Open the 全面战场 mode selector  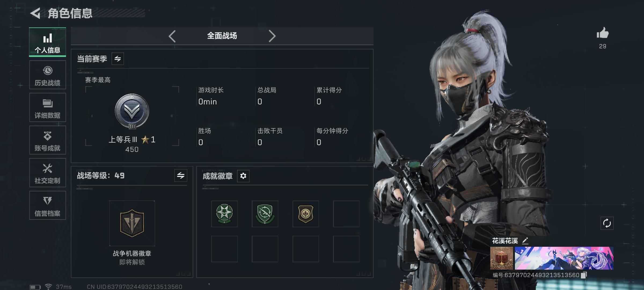click(222, 36)
